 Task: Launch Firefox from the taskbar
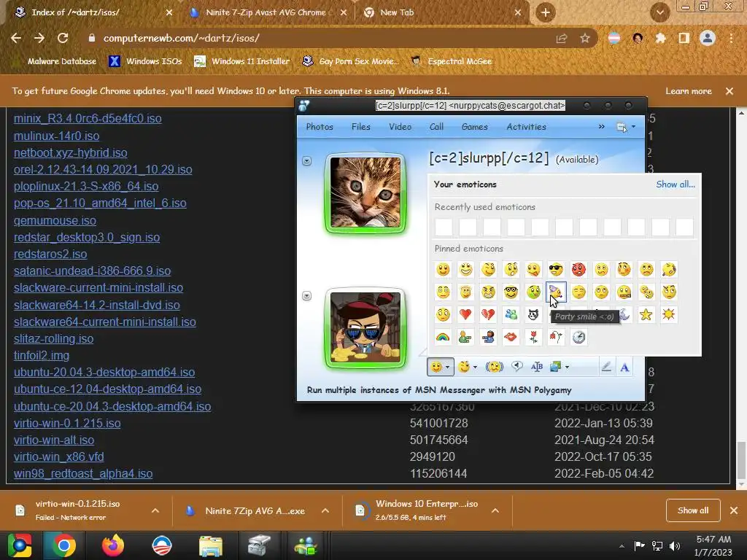[x=113, y=545]
